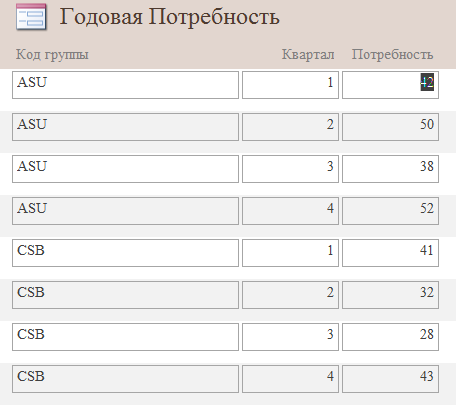The width and height of the screenshot is (456, 407).
Task: Select the Потребность field showing 32
Action: coord(390,295)
